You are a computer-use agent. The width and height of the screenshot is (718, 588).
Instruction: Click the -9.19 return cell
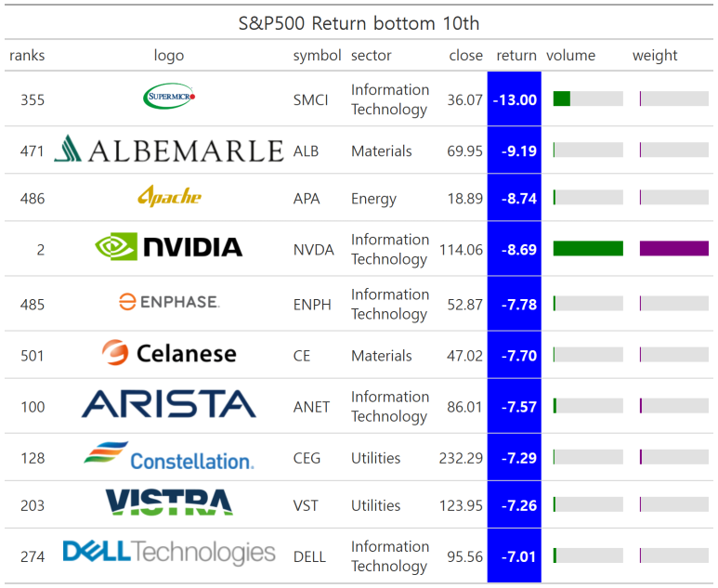[515, 150]
